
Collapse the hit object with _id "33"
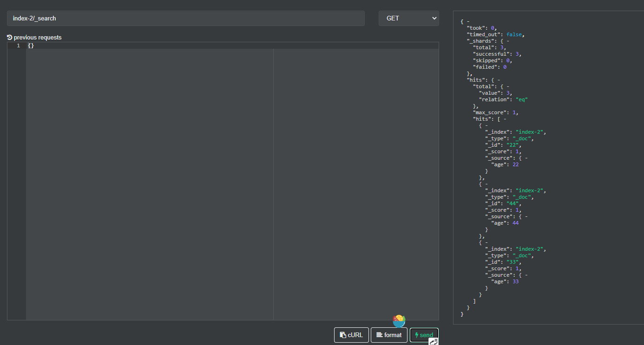[x=486, y=242]
